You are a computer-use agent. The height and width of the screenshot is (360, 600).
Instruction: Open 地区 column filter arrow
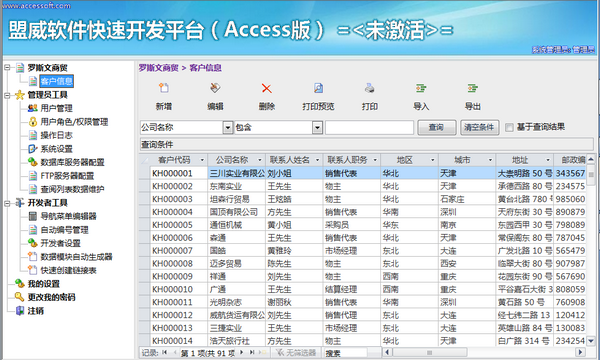pos(432,160)
